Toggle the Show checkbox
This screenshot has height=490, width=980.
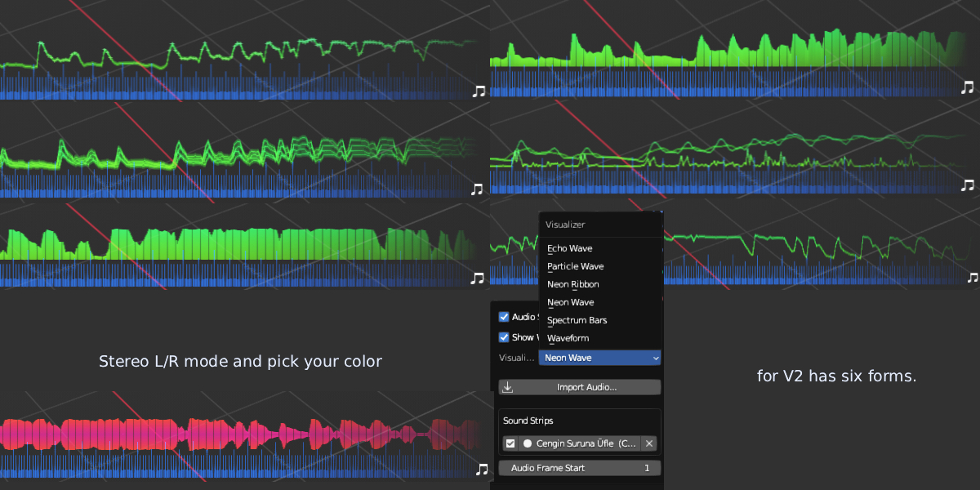coord(504,337)
